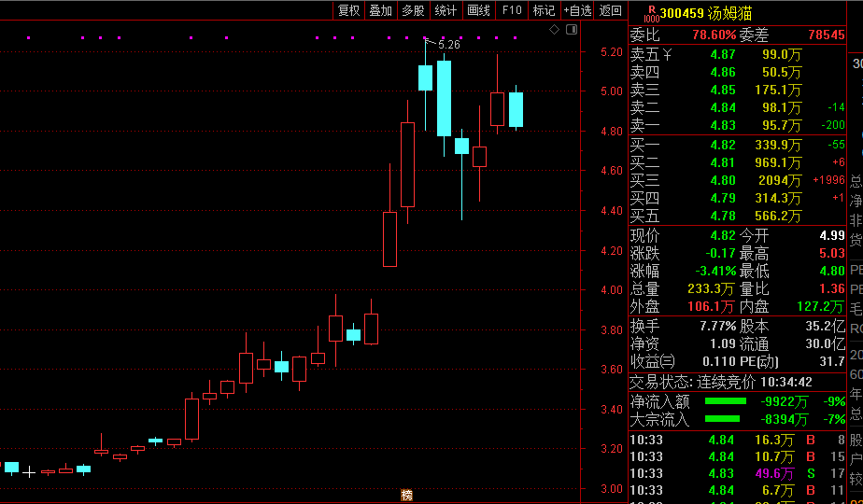Image resolution: width=863 pixels, height=504 pixels.
Task: Click the 标记 mark button
Action: pyautogui.click(x=544, y=10)
